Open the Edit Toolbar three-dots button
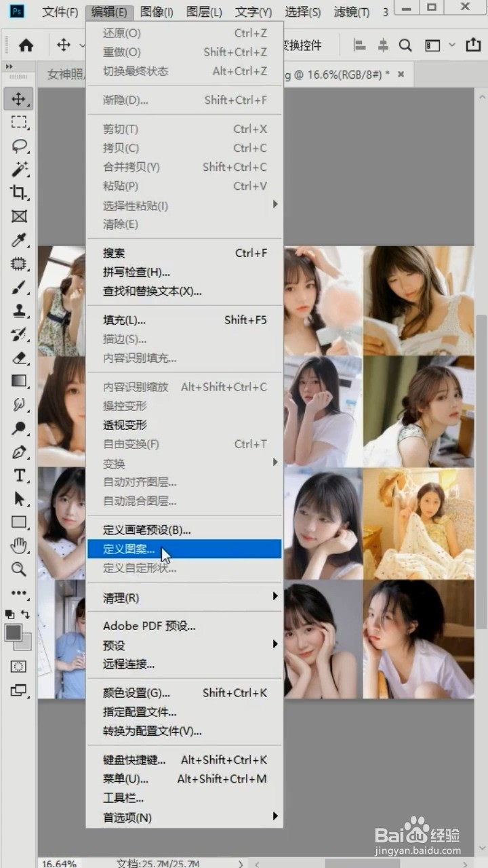Image resolution: width=488 pixels, height=868 pixels. [18, 593]
